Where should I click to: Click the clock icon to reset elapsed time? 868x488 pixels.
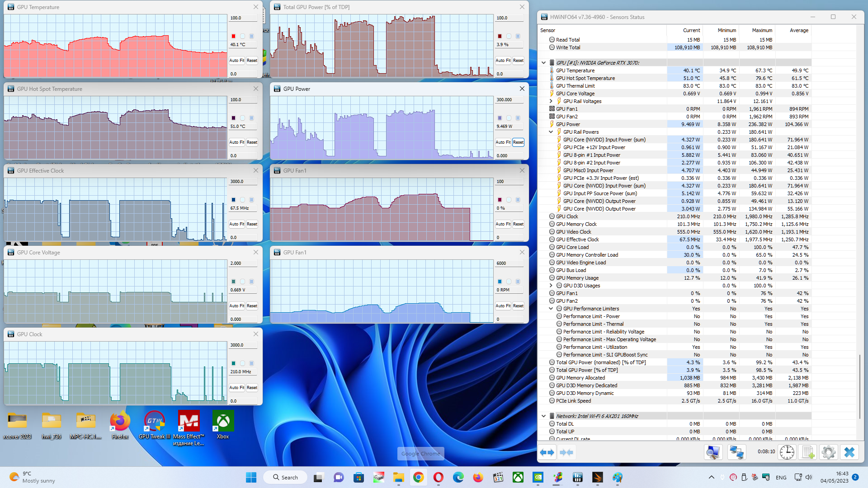click(x=787, y=452)
